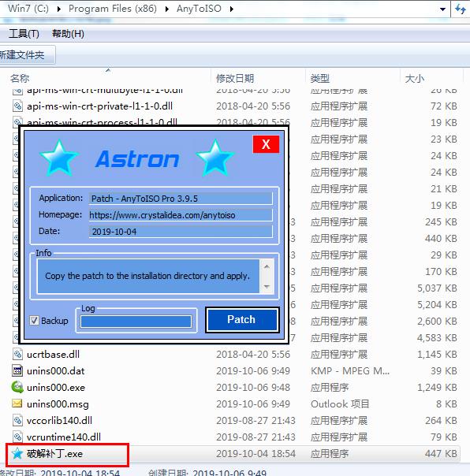Sort by the 名称 column header
The height and width of the screenshot is (476, 470).
tap(20, 79)
